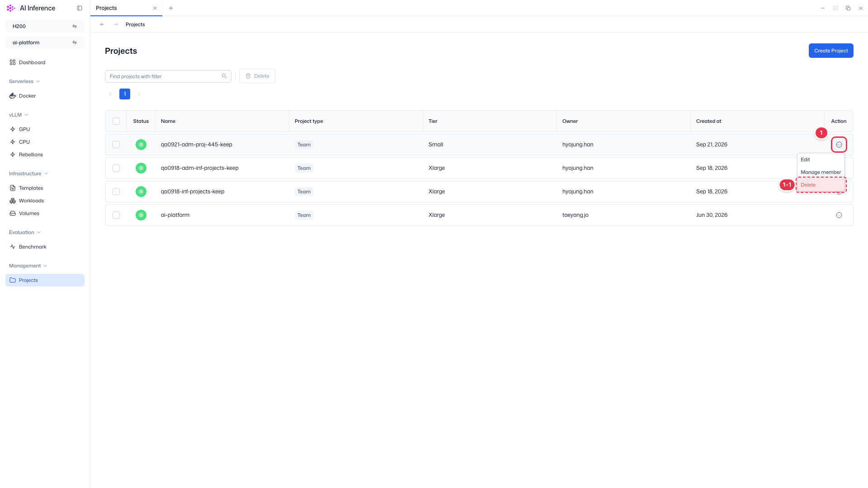Open action menu for ai-platform row

839,215
